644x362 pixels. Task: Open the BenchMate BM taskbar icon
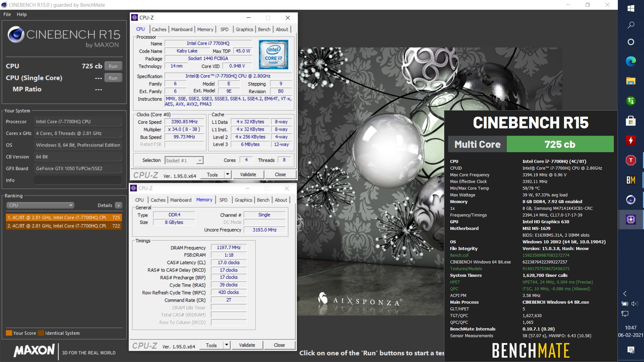tap(631, 180)
